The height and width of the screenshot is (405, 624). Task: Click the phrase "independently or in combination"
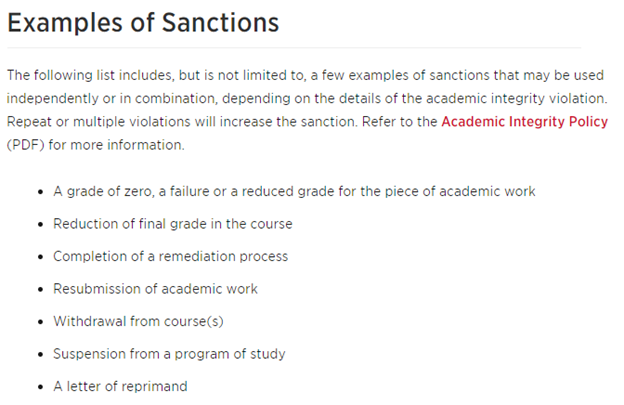coord(108,98)
